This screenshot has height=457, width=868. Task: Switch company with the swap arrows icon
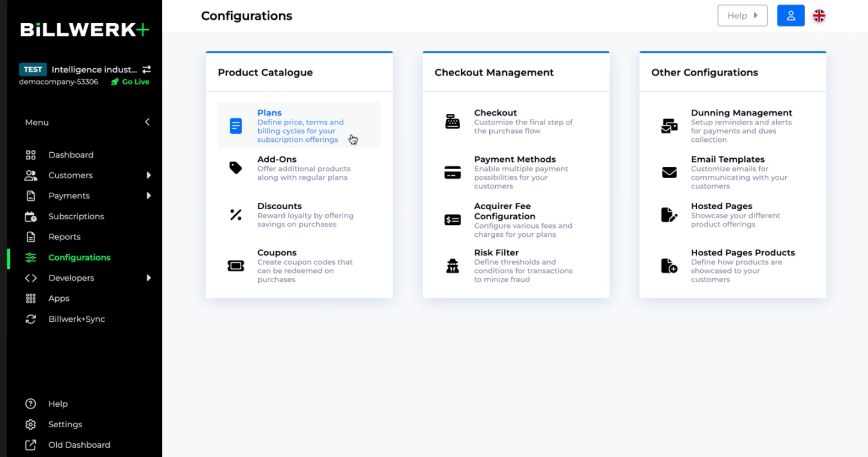147,69
